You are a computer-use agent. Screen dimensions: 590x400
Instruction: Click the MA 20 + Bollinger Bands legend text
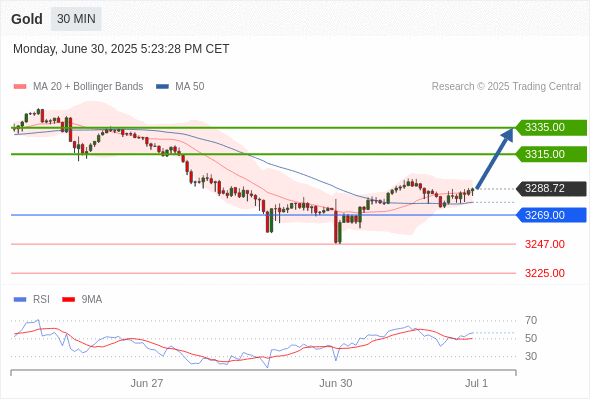pyautogui.click(x=88, y=87)
